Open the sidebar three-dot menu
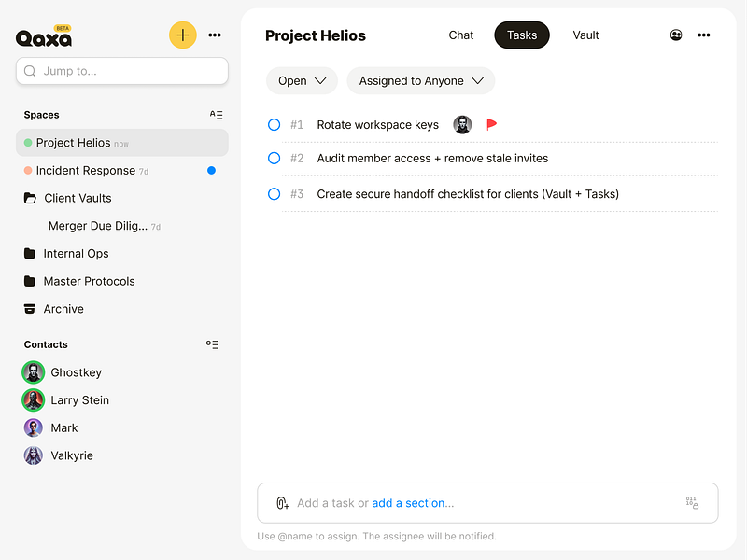Image resolution: width=747 pixels, height=560 pixels. point(215,35)
